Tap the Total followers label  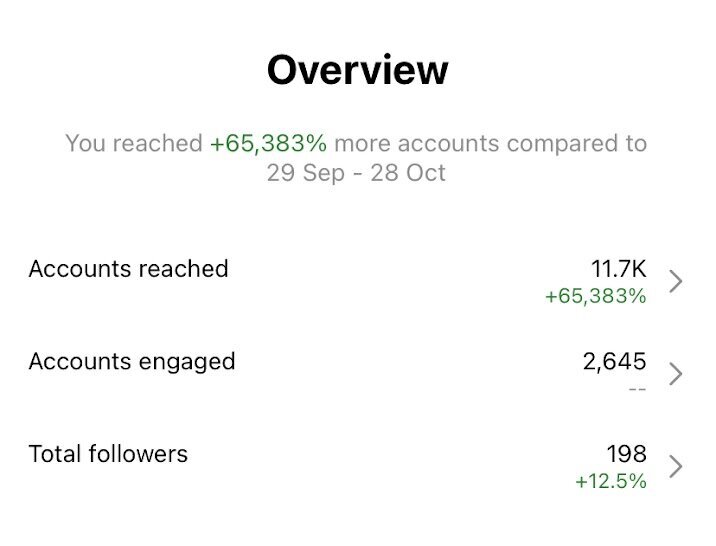[108, 454]
